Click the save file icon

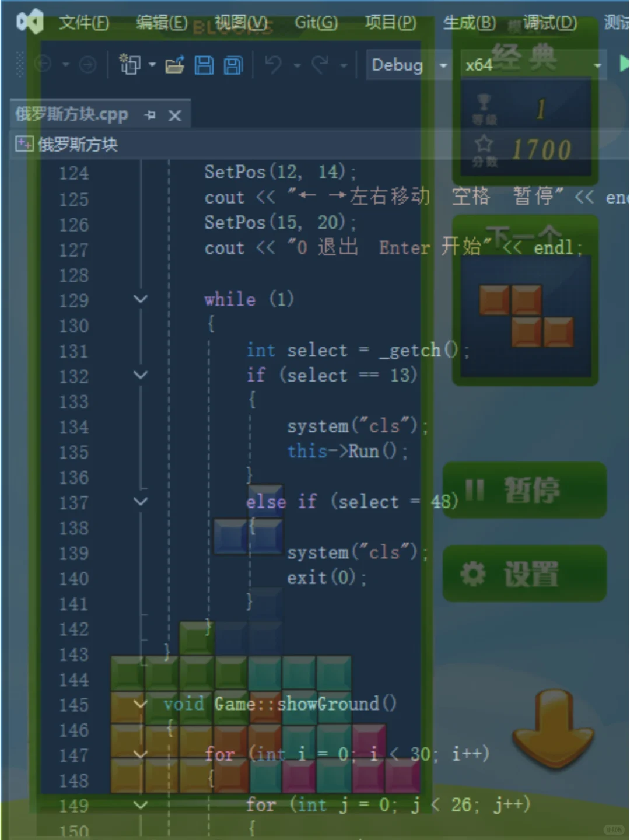(204, 65)
